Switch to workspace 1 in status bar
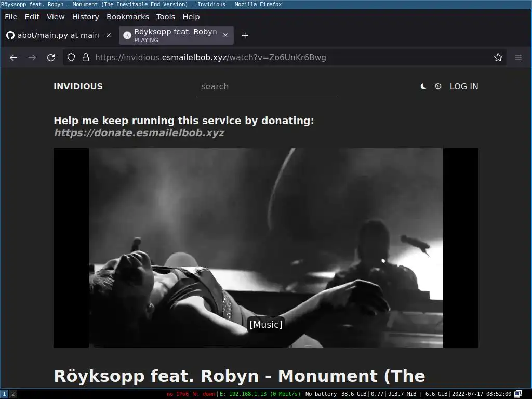 coord(4,394)
